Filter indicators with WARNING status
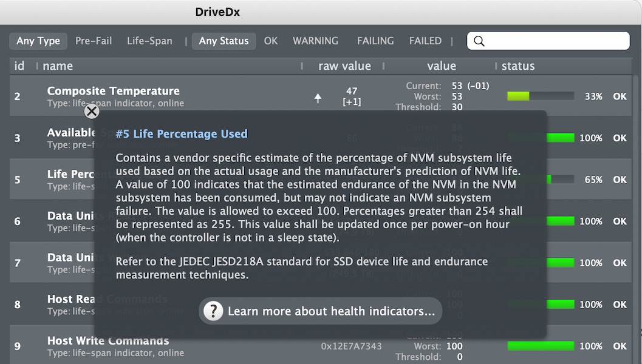This screenshot has height=364, width=642. coord(315,41)
